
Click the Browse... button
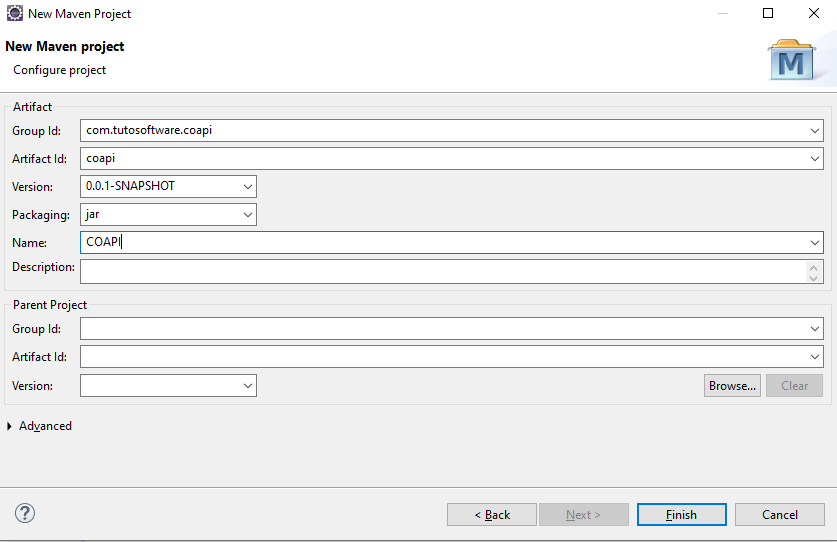point(732,386)
